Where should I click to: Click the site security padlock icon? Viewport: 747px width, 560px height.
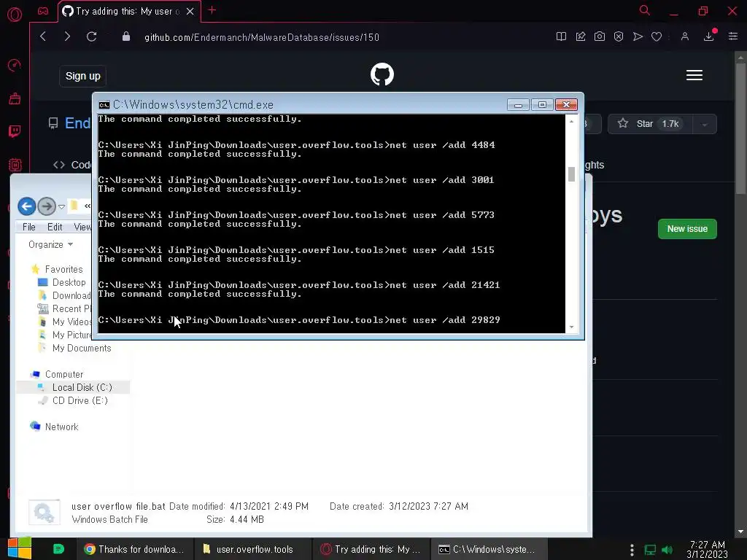125,36
